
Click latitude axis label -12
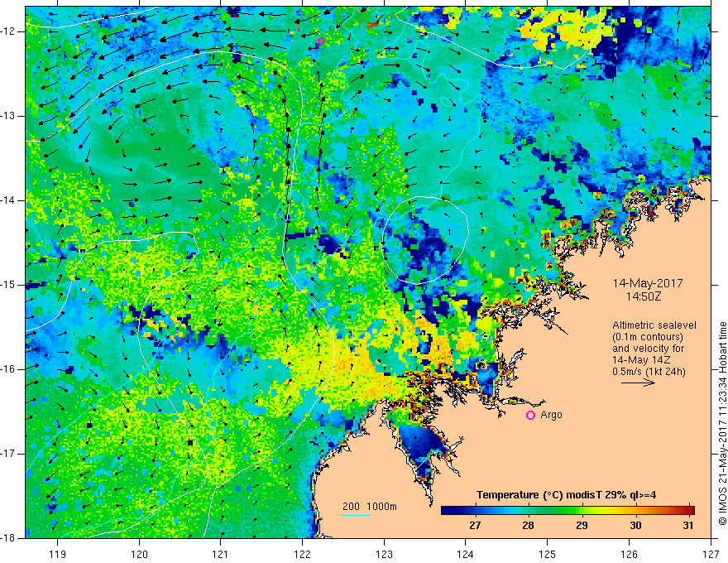tap(8, 31)
